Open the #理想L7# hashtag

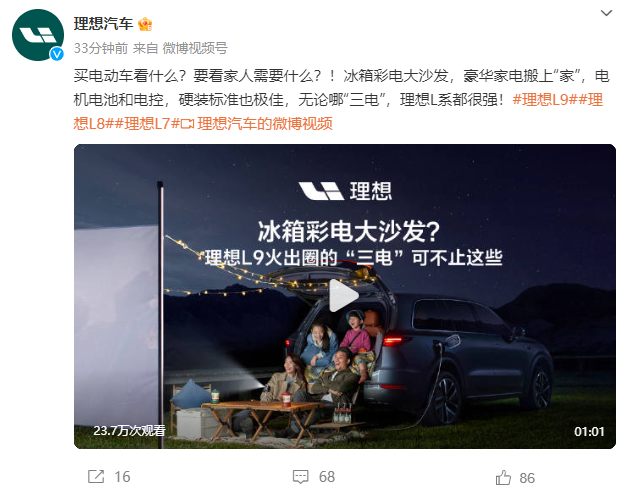click(149, 124)
